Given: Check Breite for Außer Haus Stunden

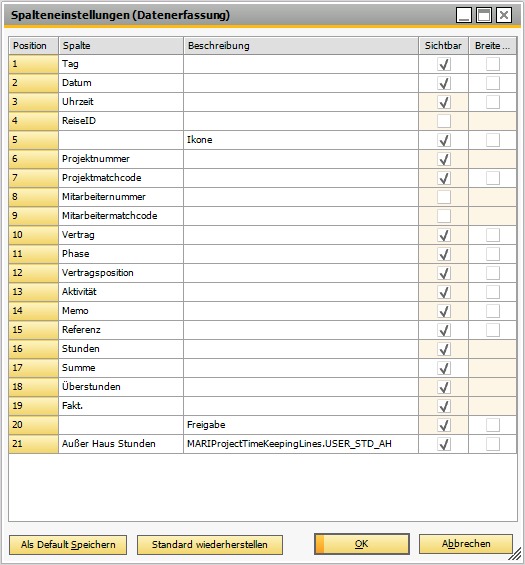Looking at the screenshot, I should point(493,444).
